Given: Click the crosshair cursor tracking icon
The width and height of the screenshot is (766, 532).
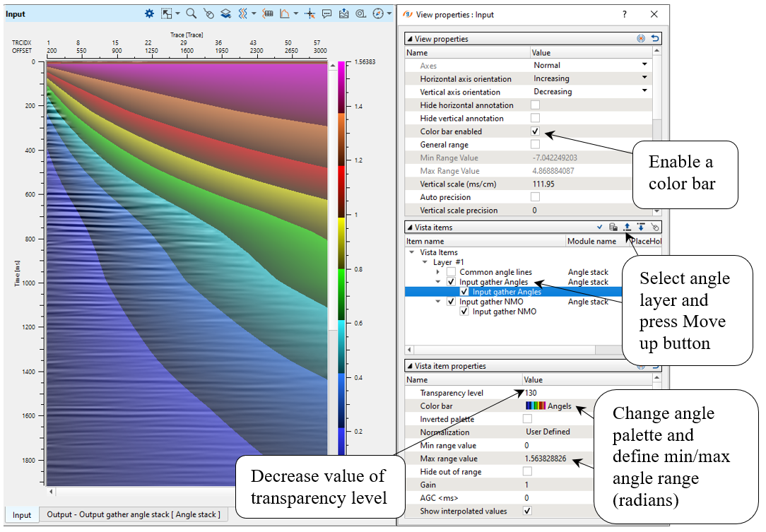Looking at the screenshot, I should (310, 13).
